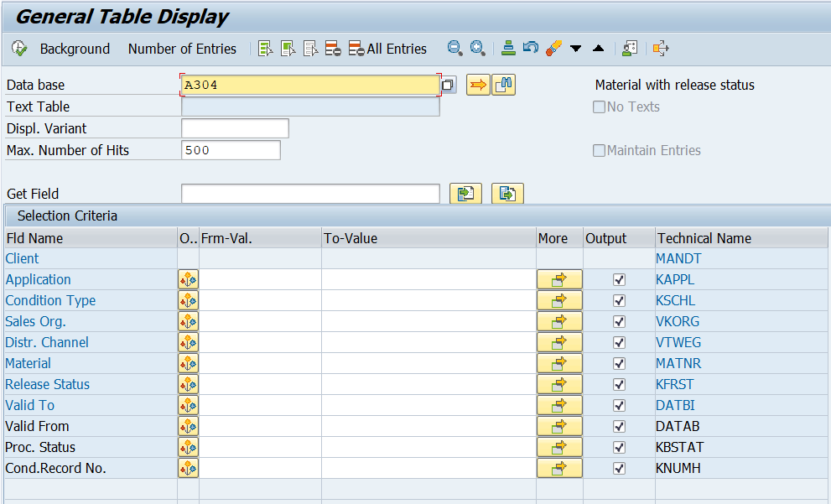Uncheck Output checkbox for MATNR
831x504 pixels.
tap(619, 364)
